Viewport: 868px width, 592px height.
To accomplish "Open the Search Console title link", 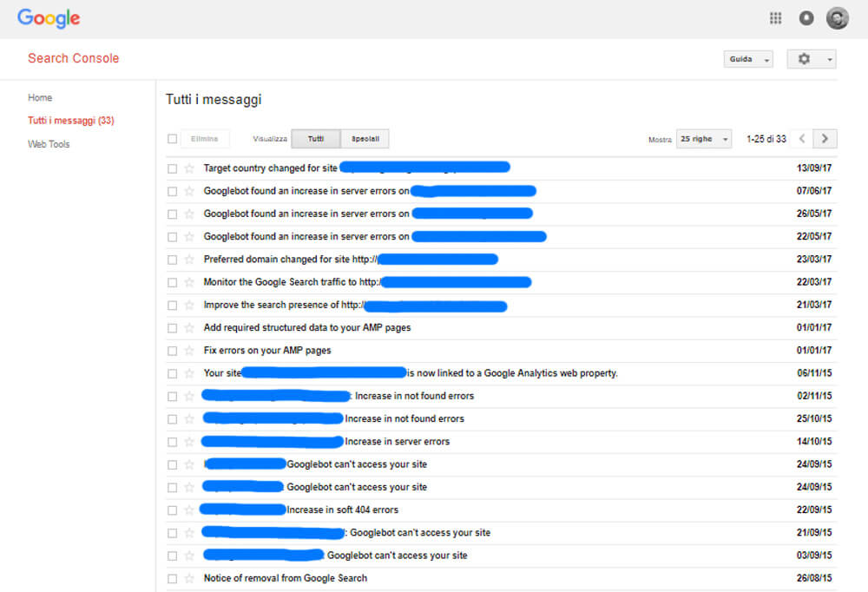I will [74, 58].
